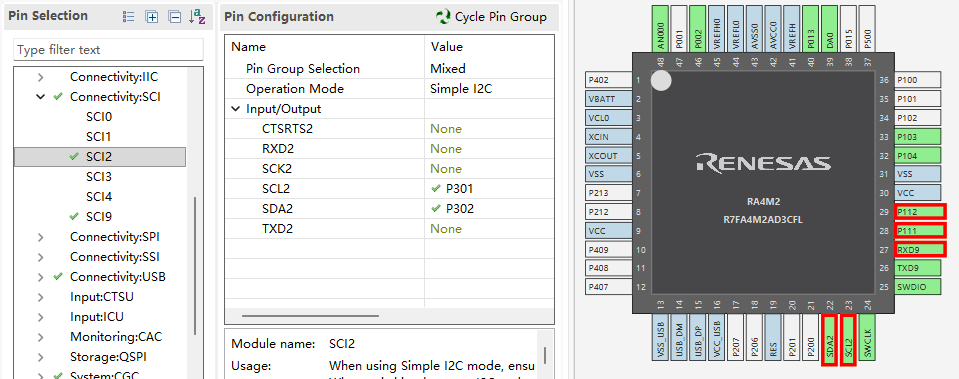
Task: Click the CTSRTS2 value None
Action: tap(446, 129)
